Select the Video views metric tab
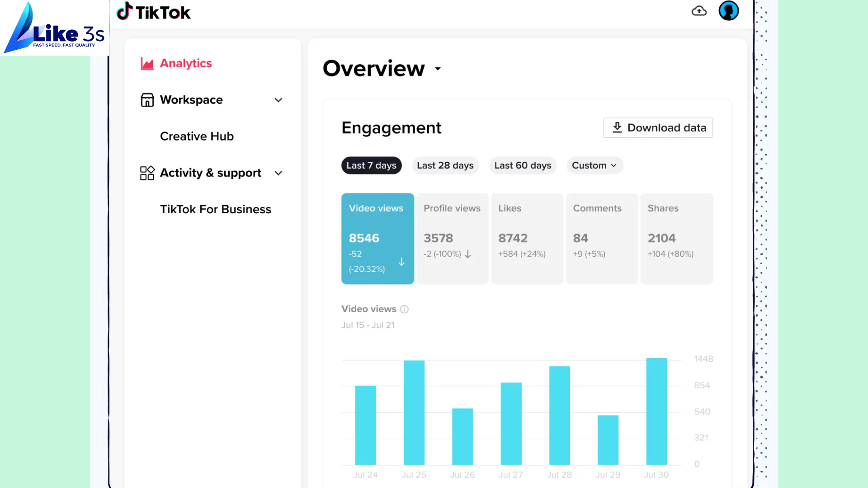This screenshot has height=488, width=868. 377,239
